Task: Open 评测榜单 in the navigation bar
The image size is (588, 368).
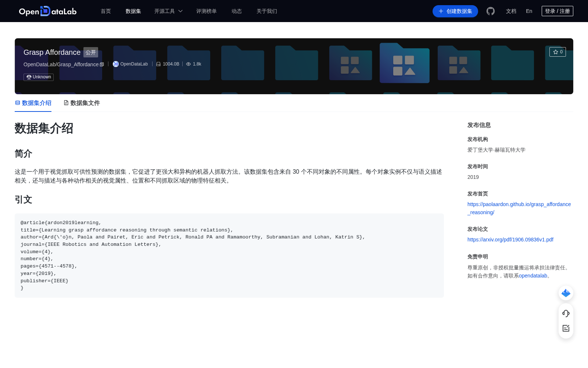Action: click(x=207, y=11)
